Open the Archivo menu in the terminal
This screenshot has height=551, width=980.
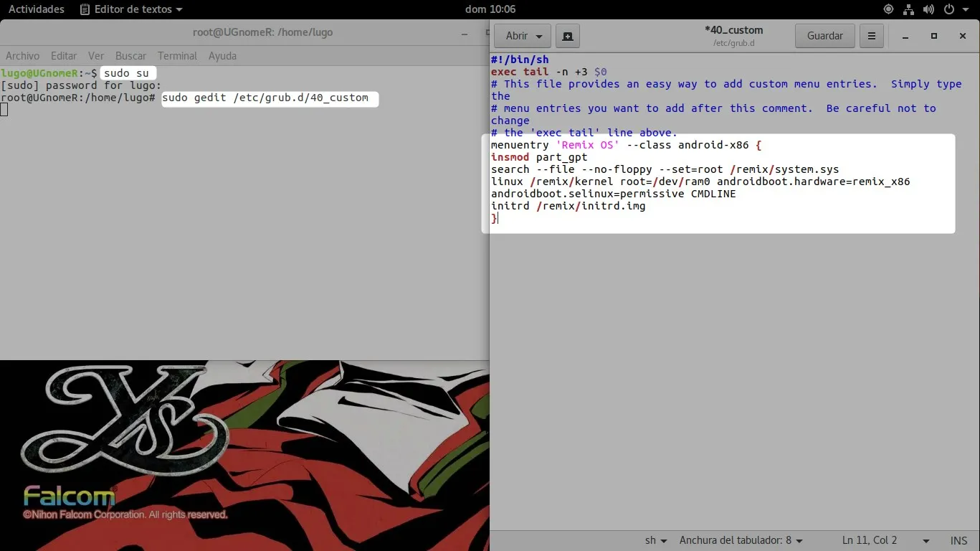pos(22,55)
